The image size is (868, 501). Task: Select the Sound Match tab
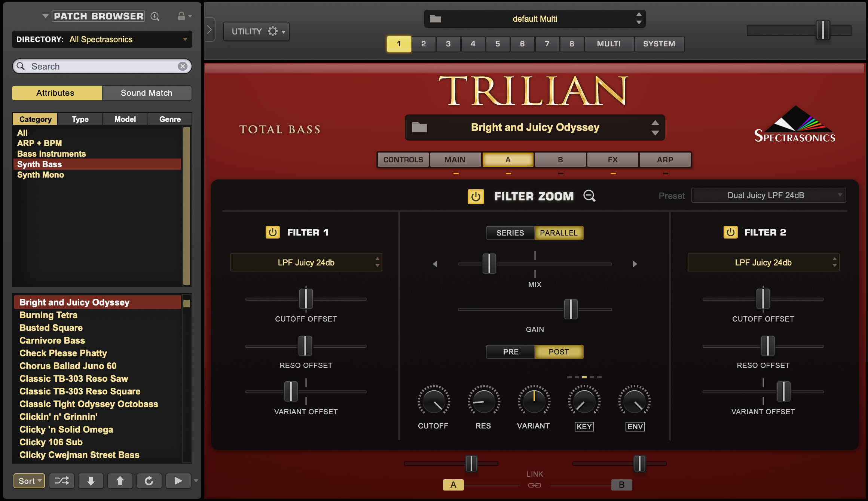click(146, 93)
